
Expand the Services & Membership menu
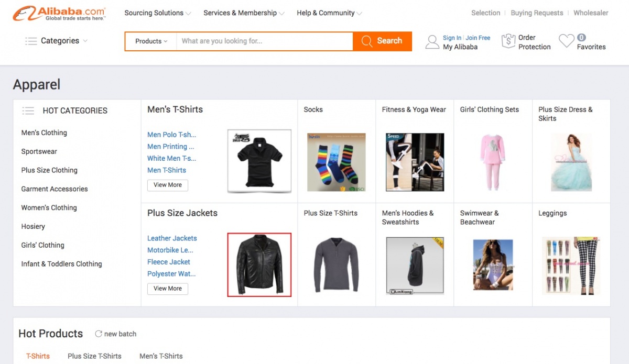[244, 13]
